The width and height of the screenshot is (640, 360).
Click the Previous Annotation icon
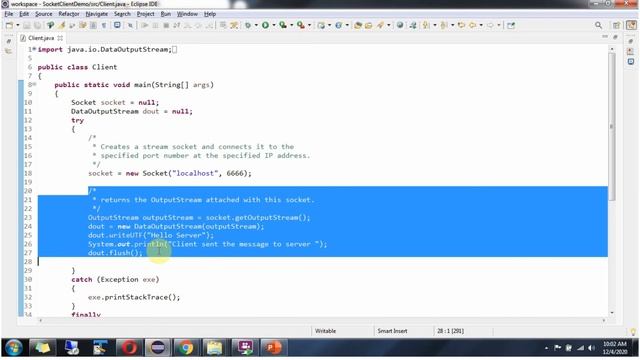[444, 25]
